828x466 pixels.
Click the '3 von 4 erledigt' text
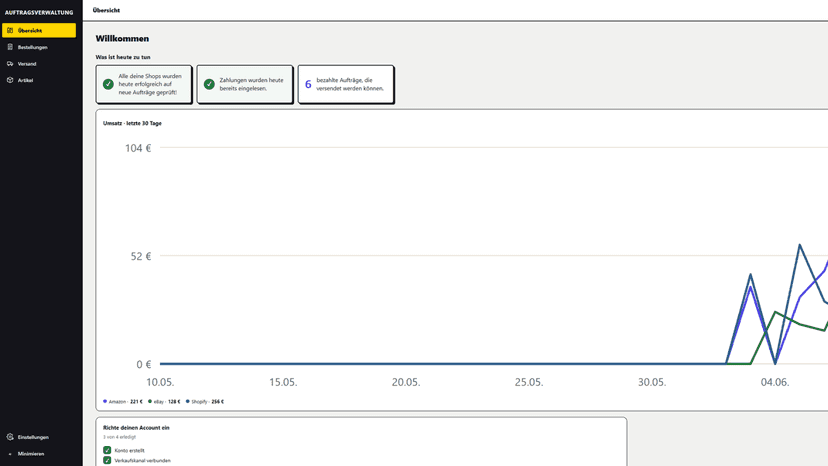click(x=119, y=437)
